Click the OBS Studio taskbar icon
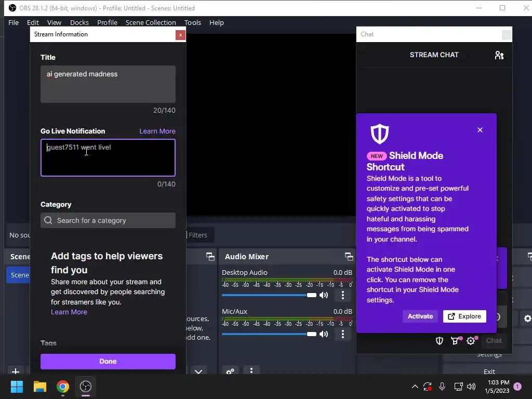Image resolution: width=532 pixels, height=399 pixels. coord(86,387)
